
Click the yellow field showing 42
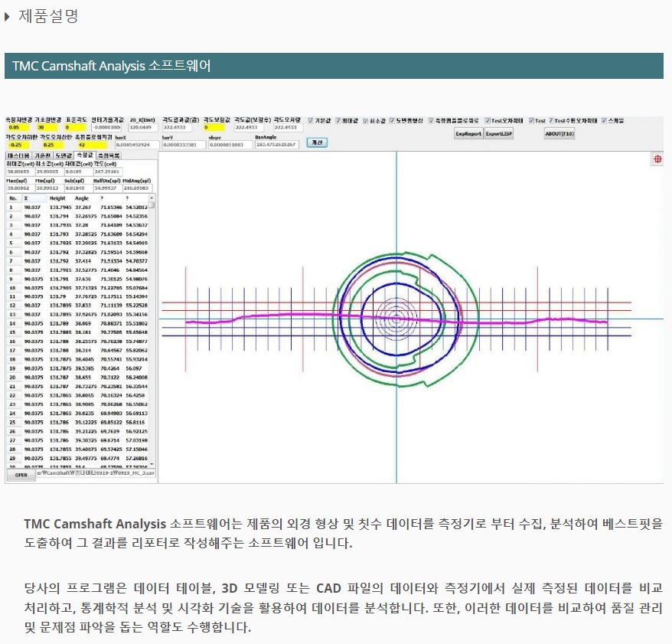[x=93, y=145]
